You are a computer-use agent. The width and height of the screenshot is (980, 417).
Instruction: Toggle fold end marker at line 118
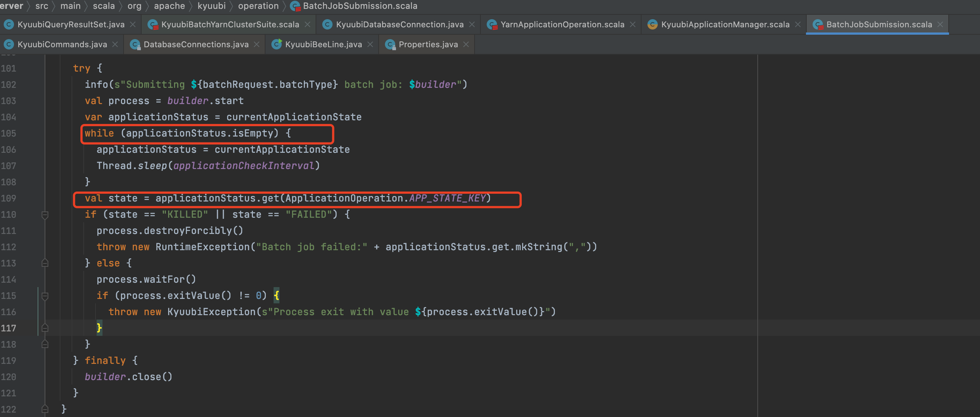pos(45,344)
